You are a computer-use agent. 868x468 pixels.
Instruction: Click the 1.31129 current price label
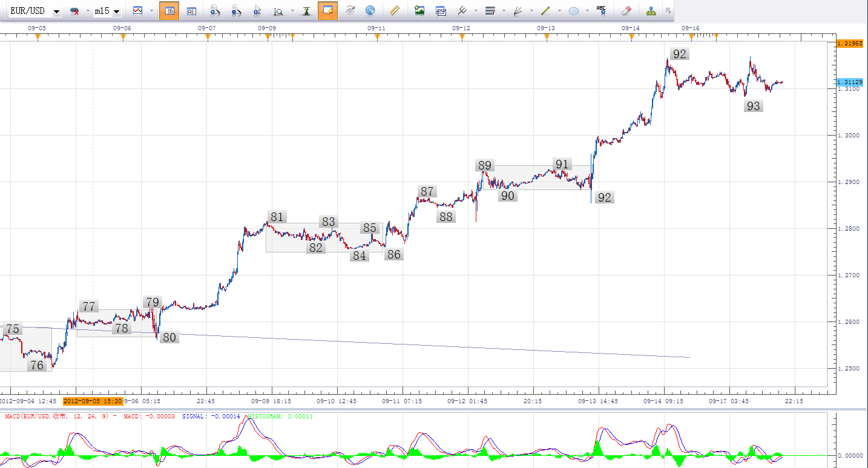pyautogui.click(x=849, y=82)
